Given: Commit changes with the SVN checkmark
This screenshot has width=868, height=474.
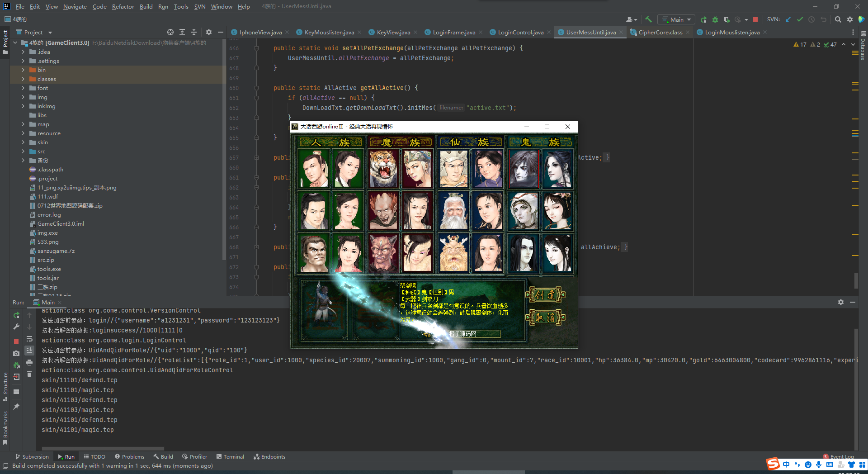Looking at the screenshot, I should coord(800,19).
